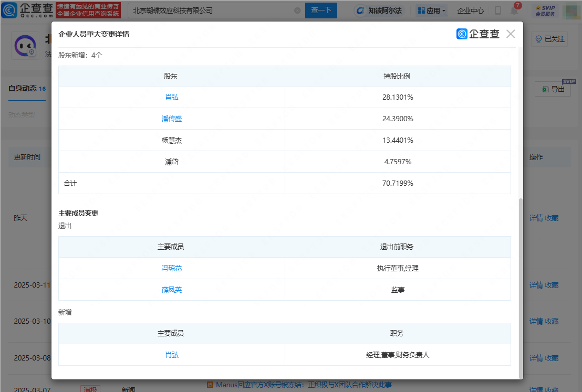
Task: Click the 退出前职务 column header
Action: click(397, 247)
